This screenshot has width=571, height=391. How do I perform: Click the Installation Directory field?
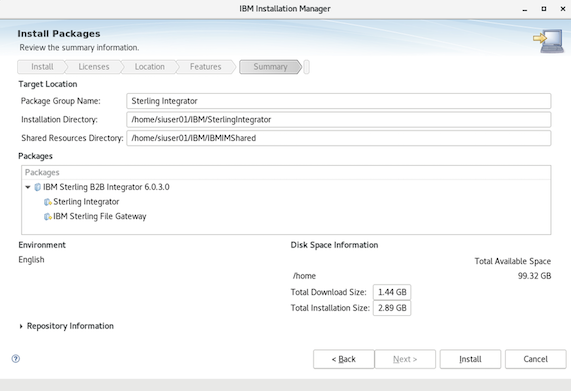click(339, 119)
